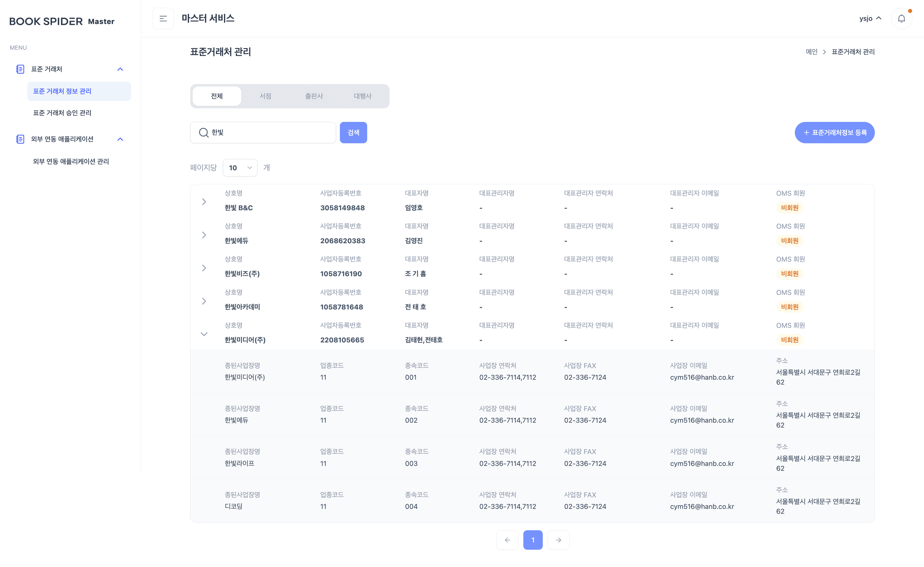This screenshot has height=567, width=924.
Task: Collapse the 표준 거래처 sidebar section
Action: 120,69
